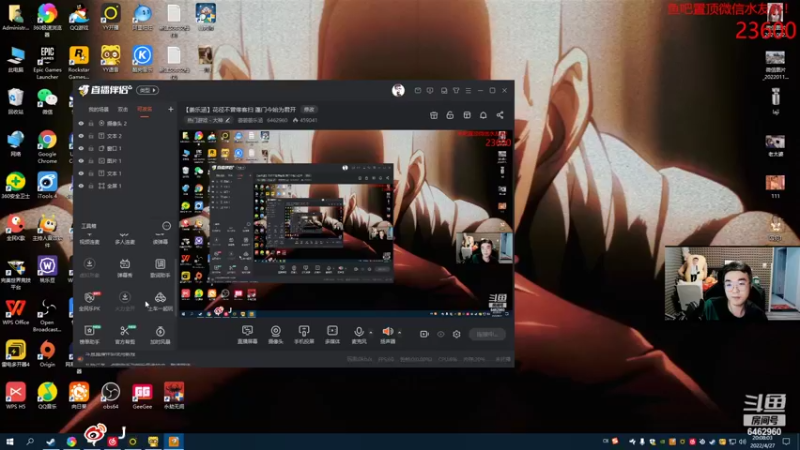Switch to the 我的场景 scene tab
This screenshot has width=800, height=450.
pyautogui.click(x=98, y=109)
